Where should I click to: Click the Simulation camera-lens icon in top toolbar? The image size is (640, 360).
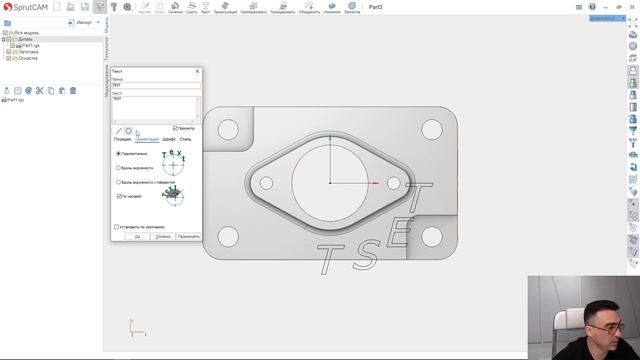pyautogui.click(x=127, y=7)
